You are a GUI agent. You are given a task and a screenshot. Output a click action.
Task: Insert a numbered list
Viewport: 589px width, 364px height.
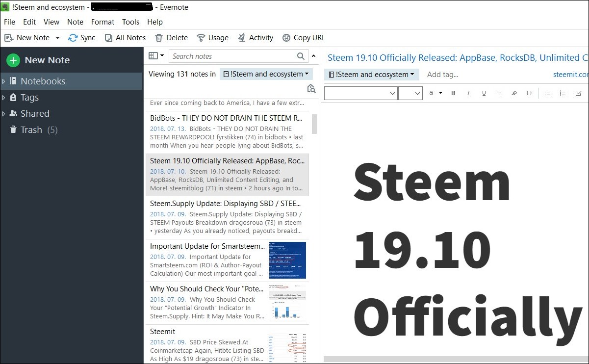[563, 93]
